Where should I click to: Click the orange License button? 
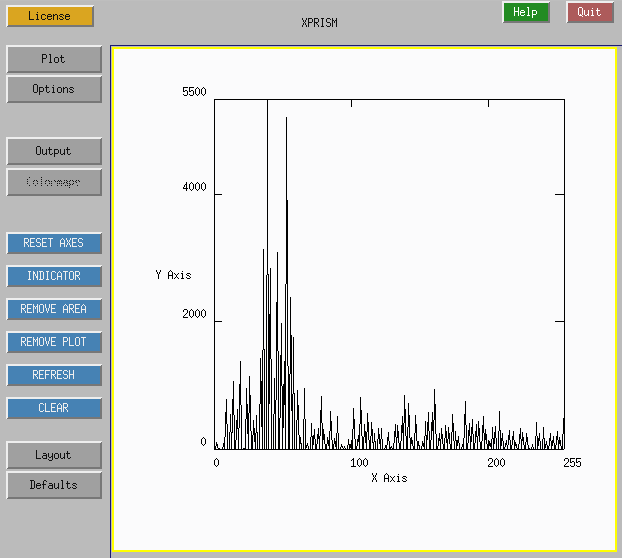pyautogui.click(x=49, y=16)
